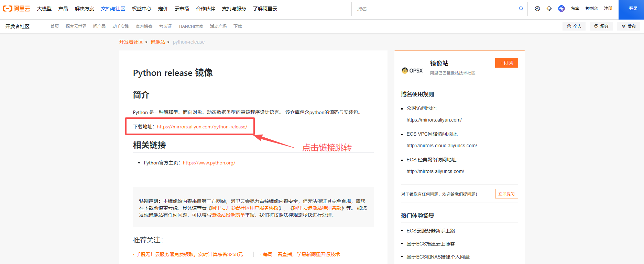Click the OPSX logo in sidebar

[x=412, y=70]
